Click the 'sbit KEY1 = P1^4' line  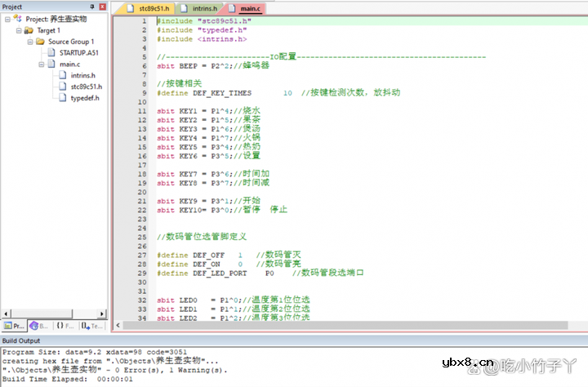208,111
